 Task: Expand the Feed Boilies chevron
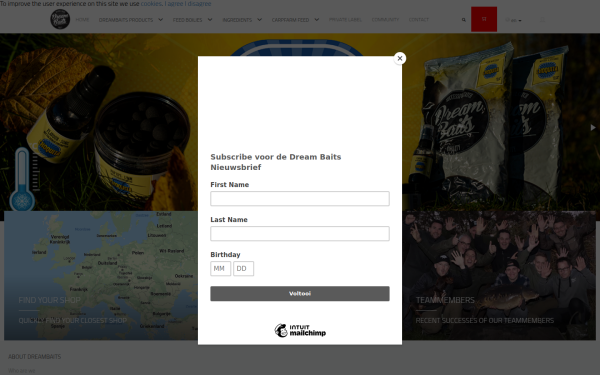[210, 20]
